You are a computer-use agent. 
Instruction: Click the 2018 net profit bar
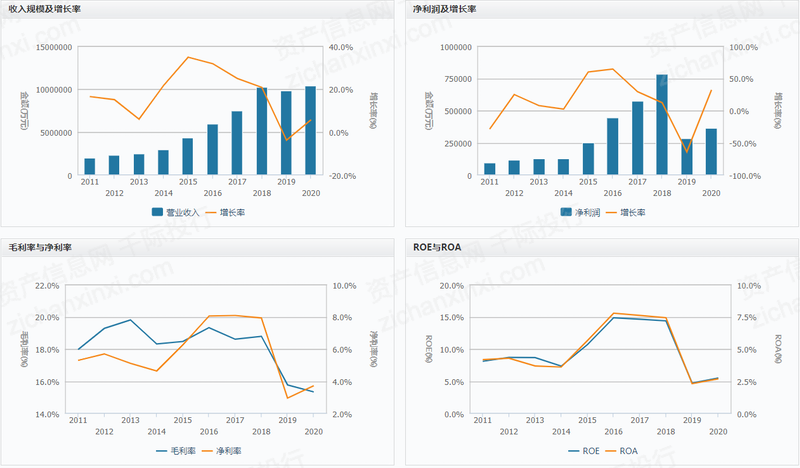point(662,125)
